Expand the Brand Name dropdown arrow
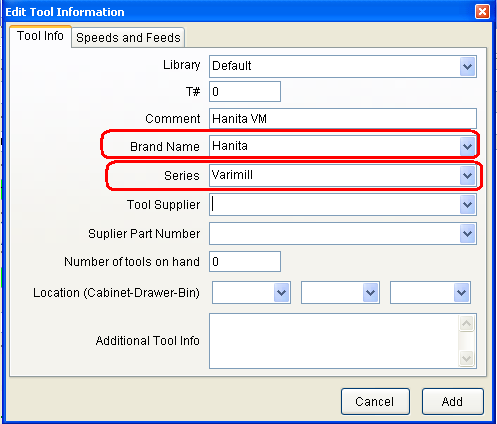 (x=467, y=146)
